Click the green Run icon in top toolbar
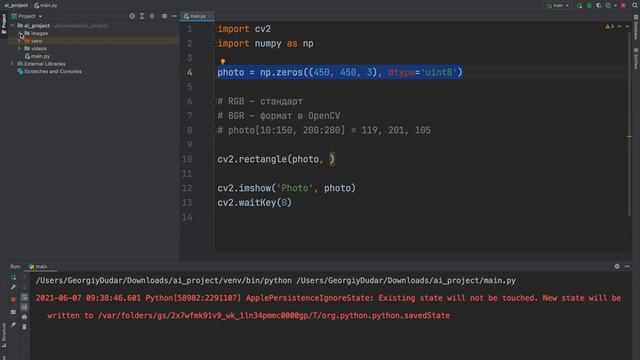The image size is (640, 360). [579, 5]
